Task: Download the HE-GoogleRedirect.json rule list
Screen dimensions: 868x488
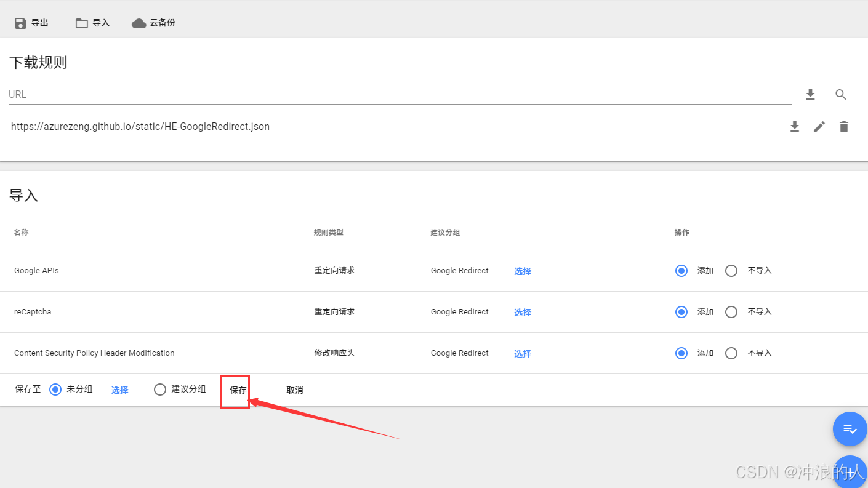Action: tap(795, 127)
